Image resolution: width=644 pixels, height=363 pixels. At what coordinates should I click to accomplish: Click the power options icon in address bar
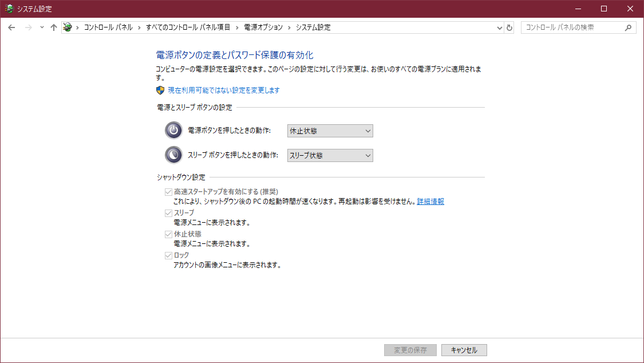coord(68,27)
